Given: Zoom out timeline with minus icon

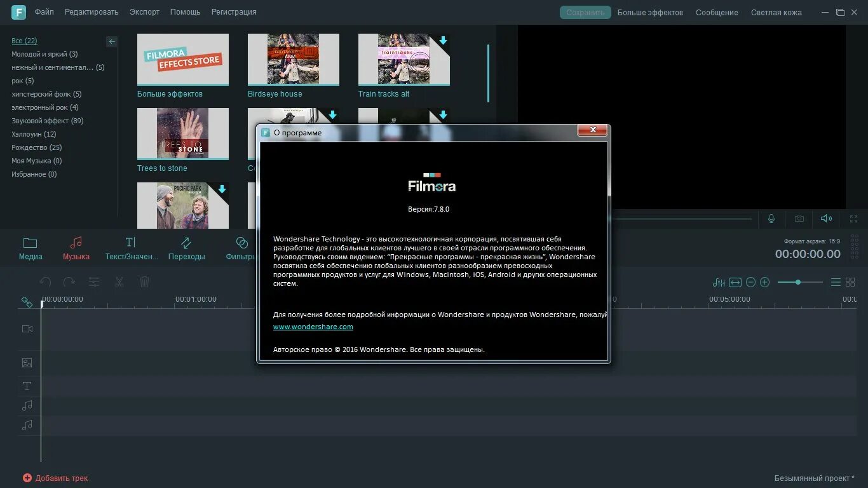Looking at the screenshot, I should click(x=750, y=282).
